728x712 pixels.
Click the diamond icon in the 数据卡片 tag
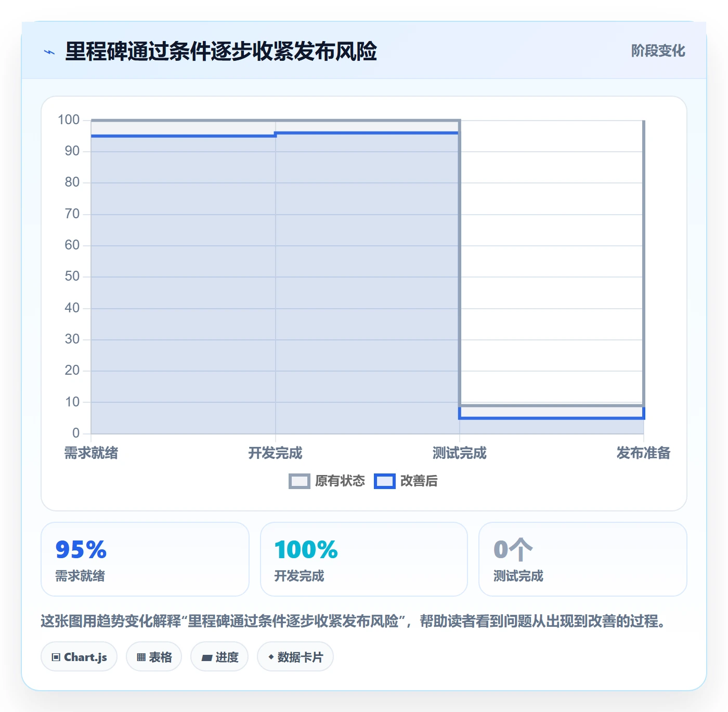click(x=271, y=657)
